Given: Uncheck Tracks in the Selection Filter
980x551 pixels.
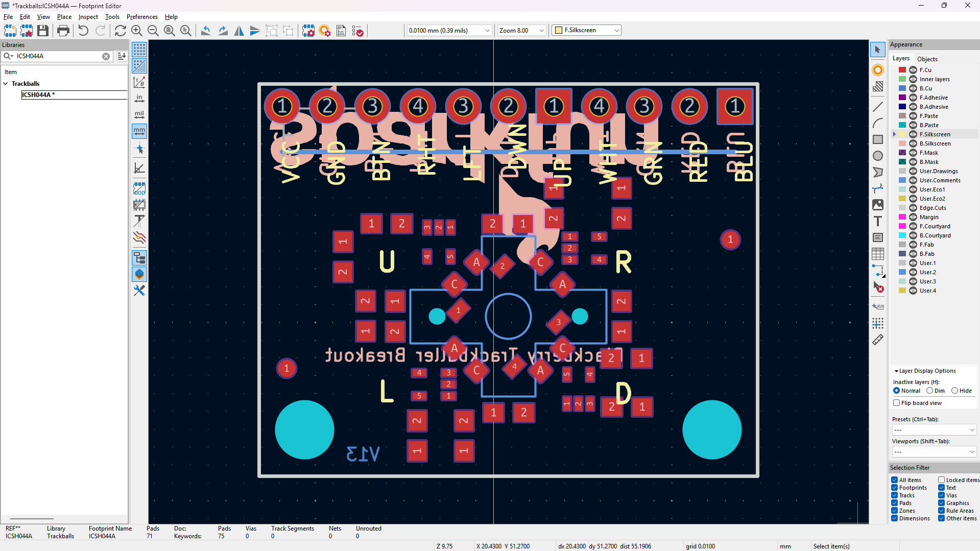Looking at the screenshot, I should (x=894, y=495).
